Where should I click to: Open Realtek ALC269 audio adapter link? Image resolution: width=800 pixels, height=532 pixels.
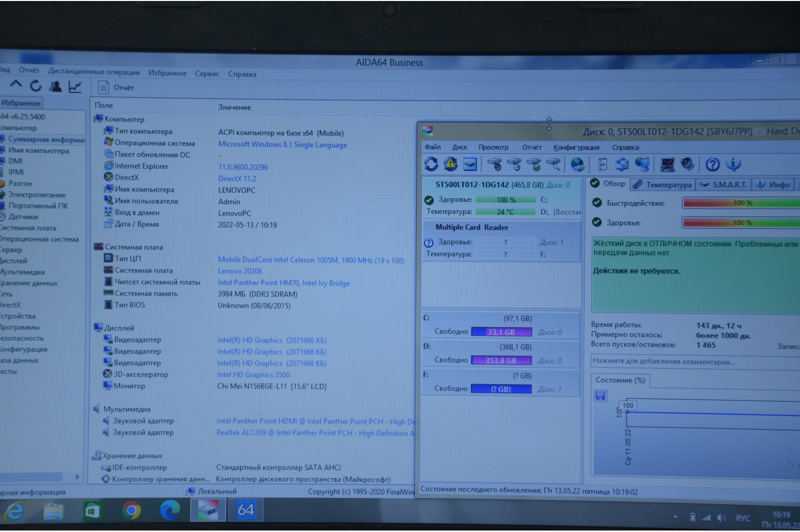pos(315,432)
